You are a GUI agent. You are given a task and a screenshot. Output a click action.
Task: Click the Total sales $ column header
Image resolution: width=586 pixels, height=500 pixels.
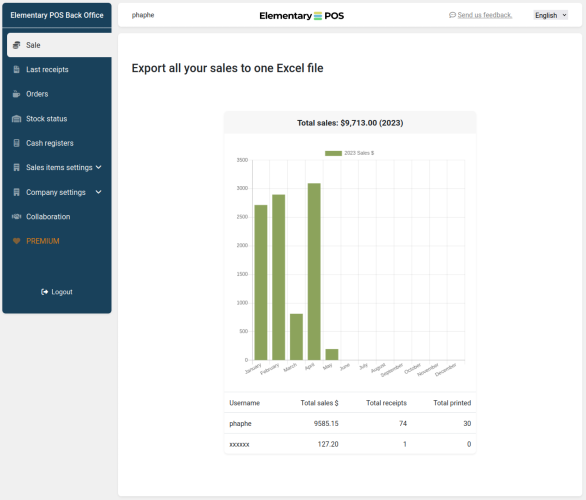pos(320,403)
